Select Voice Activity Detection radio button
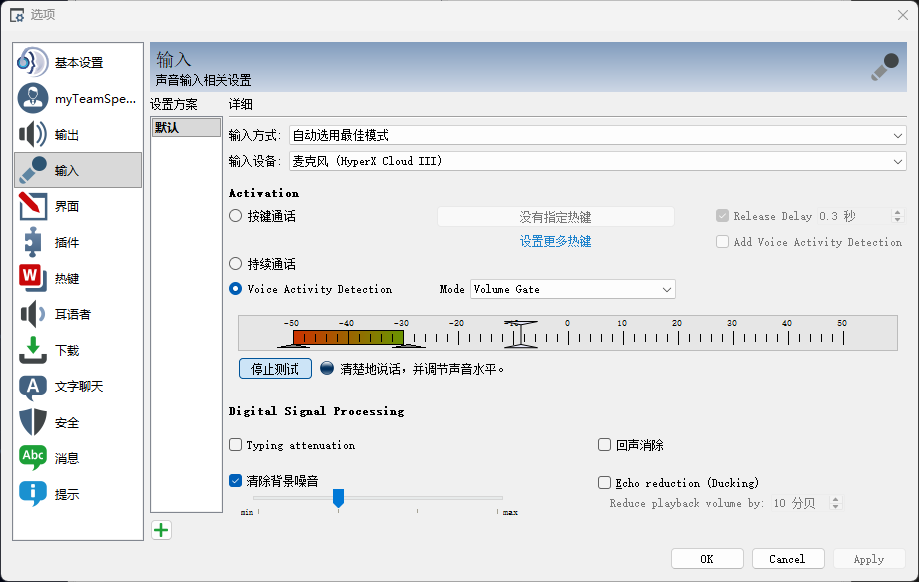This screenshot has height=582, width=919. (x=236, y=289)
